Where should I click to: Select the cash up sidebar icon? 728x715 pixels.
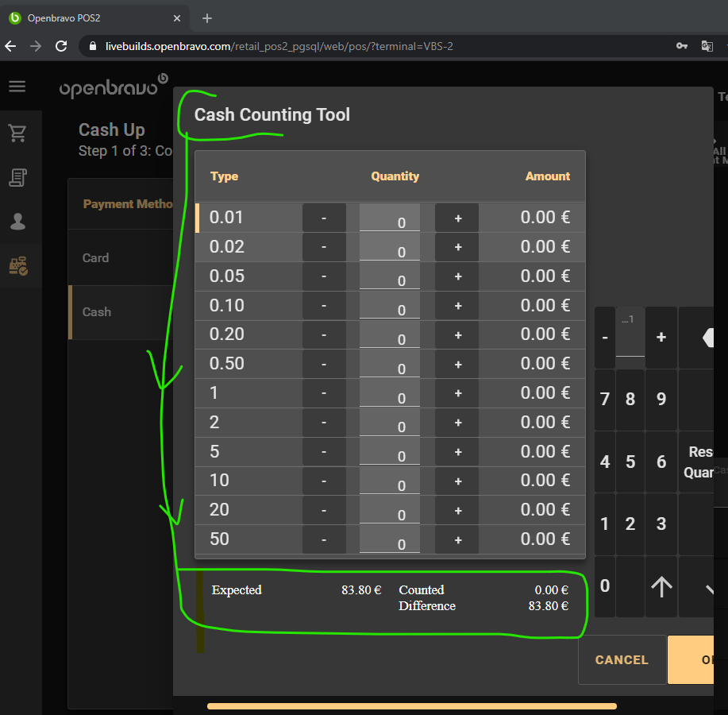click(x=17, y=266)
